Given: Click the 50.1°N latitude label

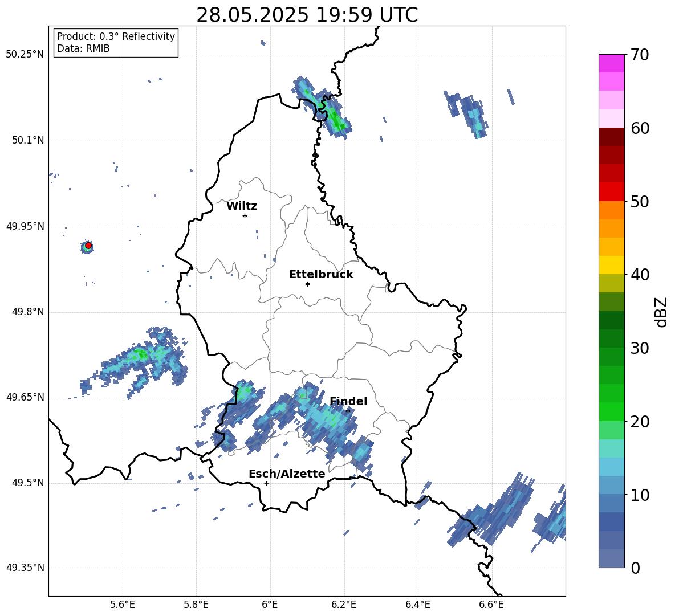Looking at the screenshot, I should tap(27, 140).
